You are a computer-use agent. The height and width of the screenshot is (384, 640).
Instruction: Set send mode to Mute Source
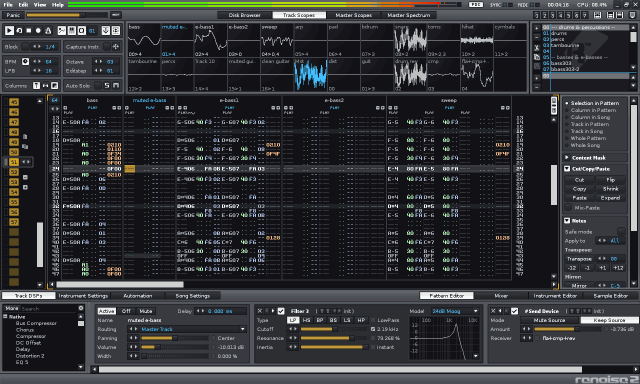point(549,320)
